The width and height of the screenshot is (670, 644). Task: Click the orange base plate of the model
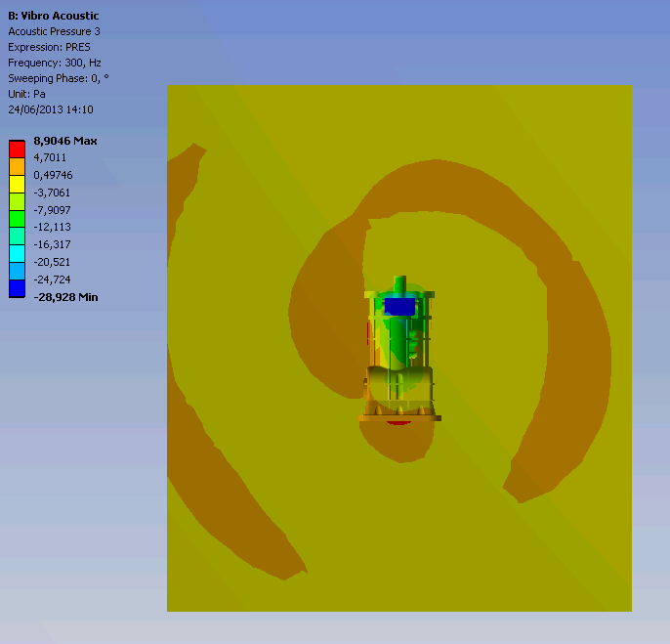point(399,418)
